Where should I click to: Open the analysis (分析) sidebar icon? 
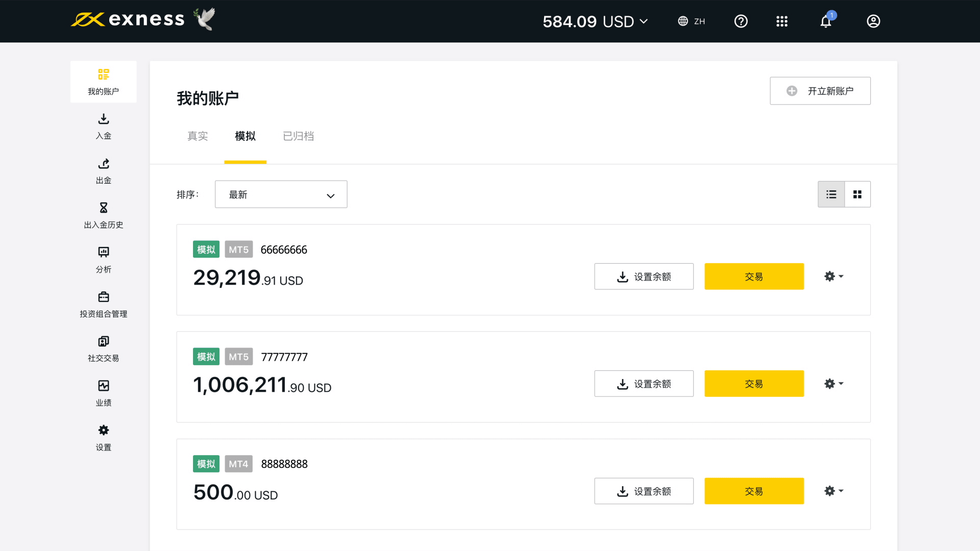[x=104, y=253]
